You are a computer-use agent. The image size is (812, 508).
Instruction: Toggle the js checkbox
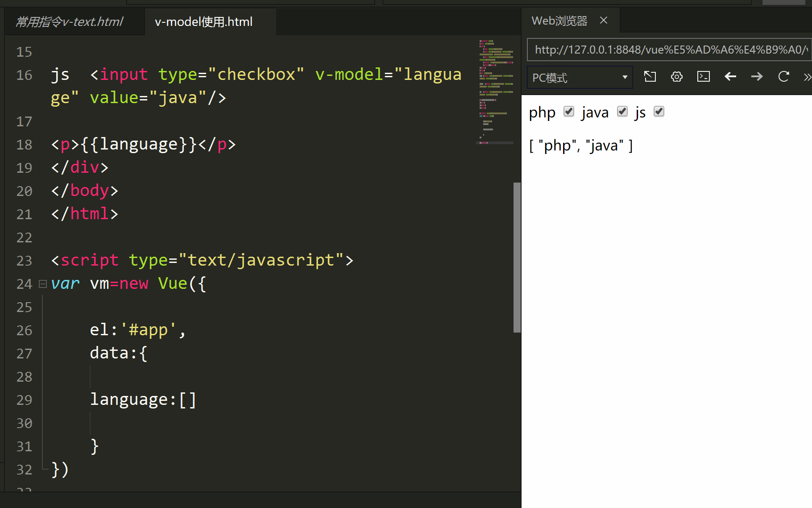(659, 111)
